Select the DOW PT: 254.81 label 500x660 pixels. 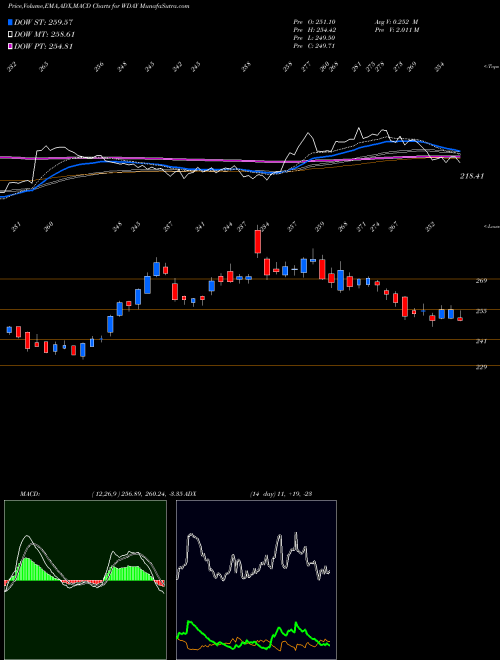tap(44, 47)
